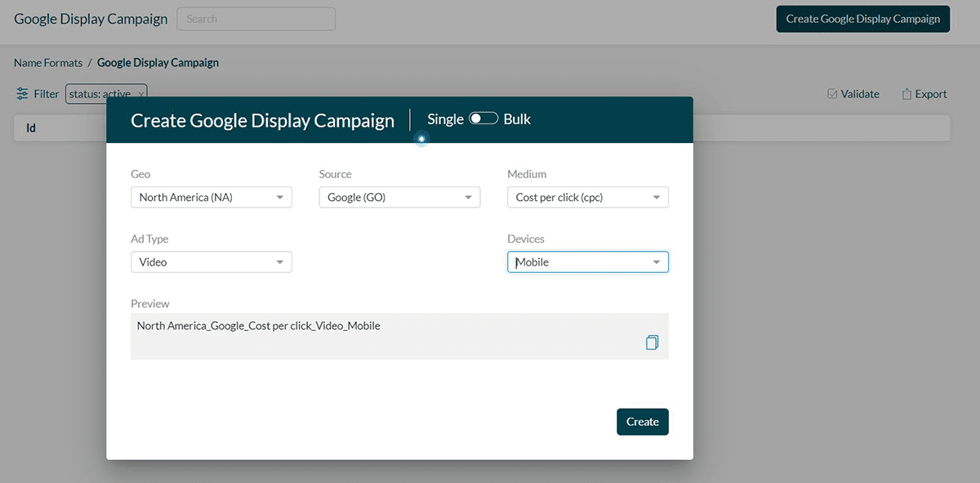Open the Geo dropdown

tap(211, 196)
